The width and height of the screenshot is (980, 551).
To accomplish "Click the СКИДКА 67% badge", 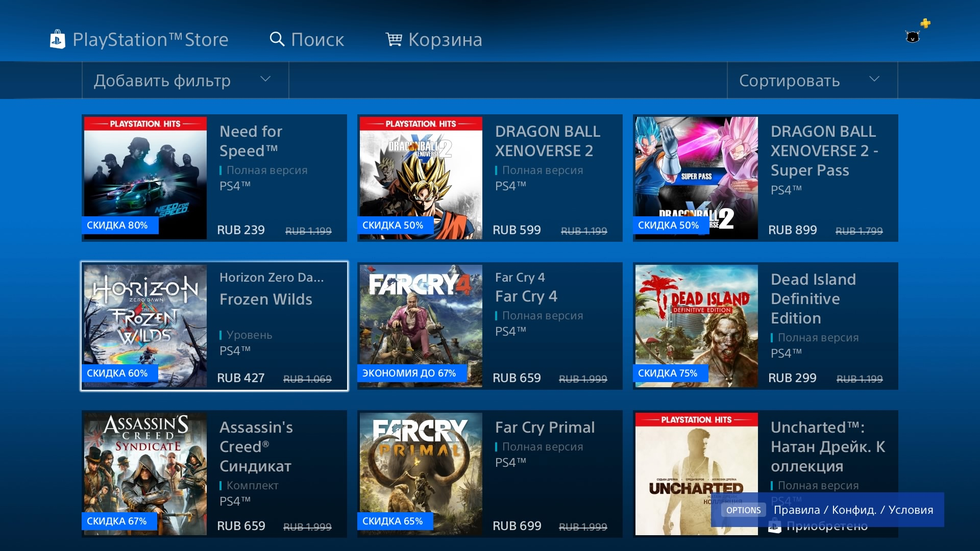I will coord(119,521).
